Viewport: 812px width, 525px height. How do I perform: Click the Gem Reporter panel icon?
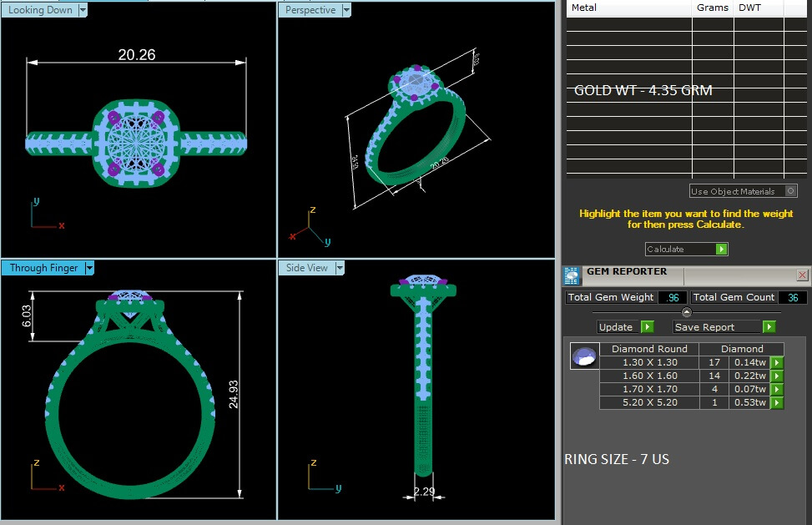572,276
